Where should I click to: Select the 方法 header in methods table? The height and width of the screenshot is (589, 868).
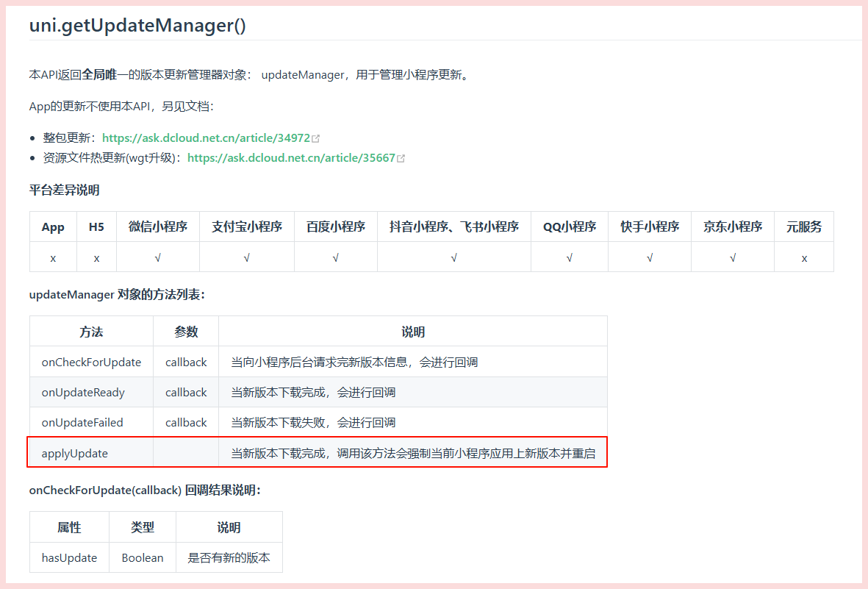click(91, 332)
